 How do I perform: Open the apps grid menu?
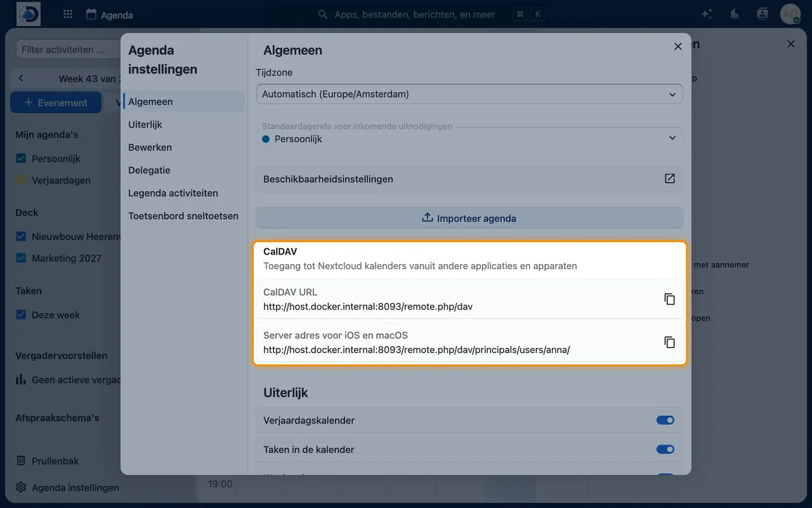(x=68, y=14)
